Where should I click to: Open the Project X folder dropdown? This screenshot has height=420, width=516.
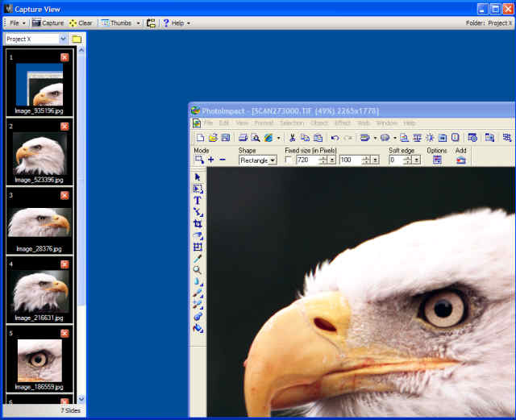pyautogui.click(x=63, y=40)
